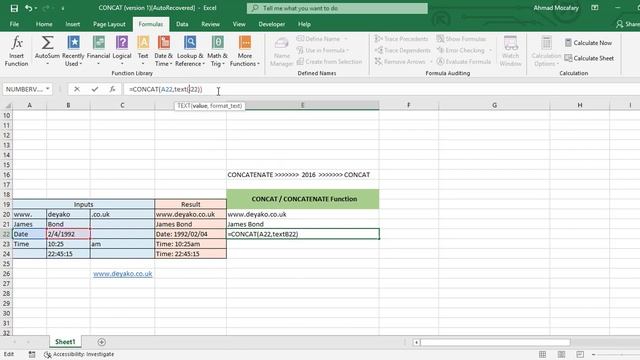This screenshot has width=640, height=360.
Task: Open the Help tab
Action: point(304,24)
